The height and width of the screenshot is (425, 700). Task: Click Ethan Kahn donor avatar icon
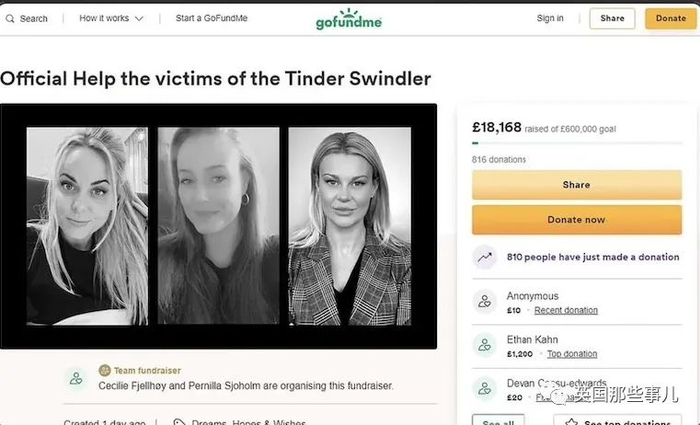(484, 346)
